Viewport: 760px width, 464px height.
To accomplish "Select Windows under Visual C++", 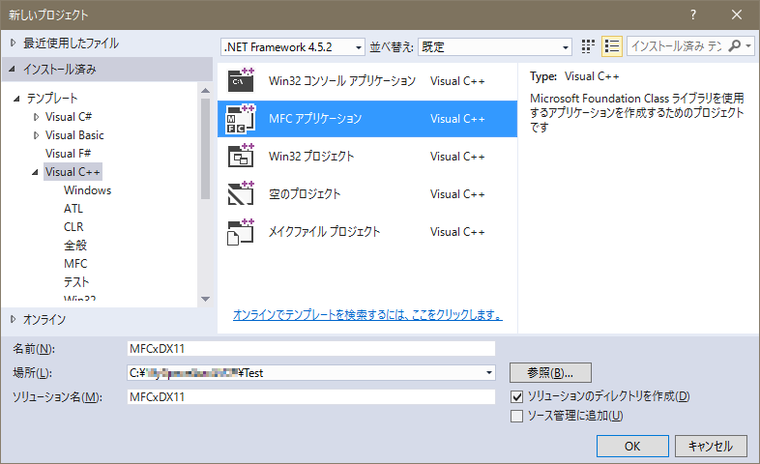I will click(87, 191).
